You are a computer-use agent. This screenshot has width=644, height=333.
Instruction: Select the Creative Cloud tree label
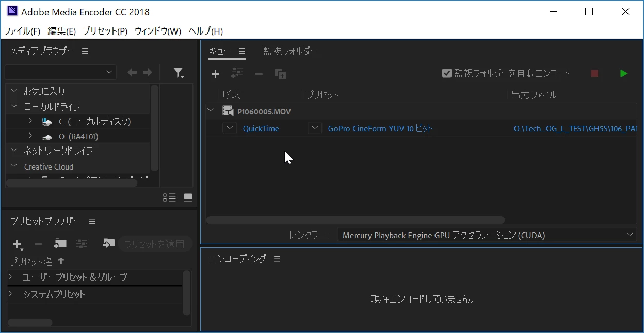[49, 167]
